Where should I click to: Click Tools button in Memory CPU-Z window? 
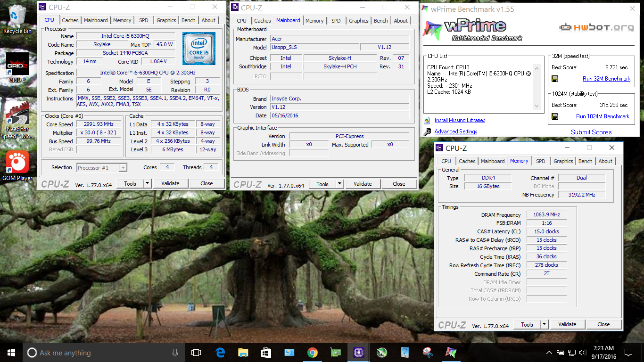pos(527,324)
